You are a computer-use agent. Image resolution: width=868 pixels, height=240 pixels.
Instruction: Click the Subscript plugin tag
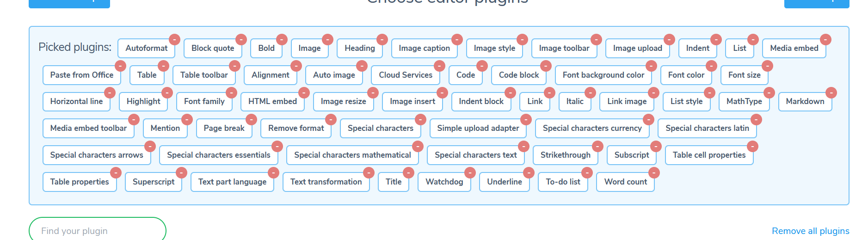pos(632,155)
